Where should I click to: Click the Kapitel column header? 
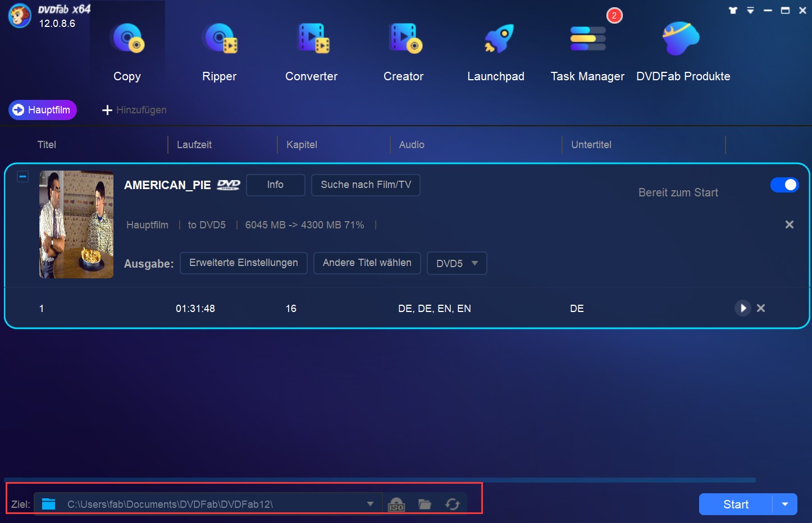pyautogui.click(x=302, y=145)
